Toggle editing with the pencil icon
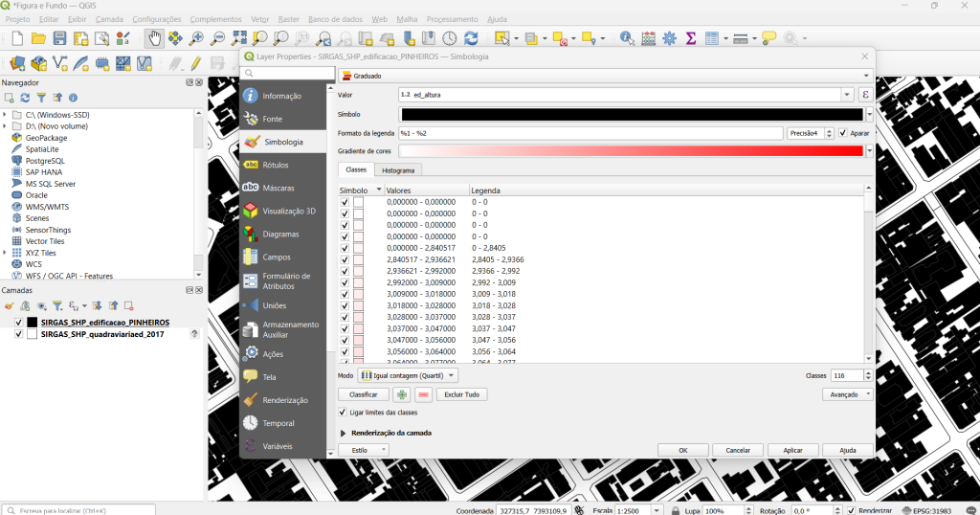Image resolution: width=980 pixels, height=515 pixels. 195,63
